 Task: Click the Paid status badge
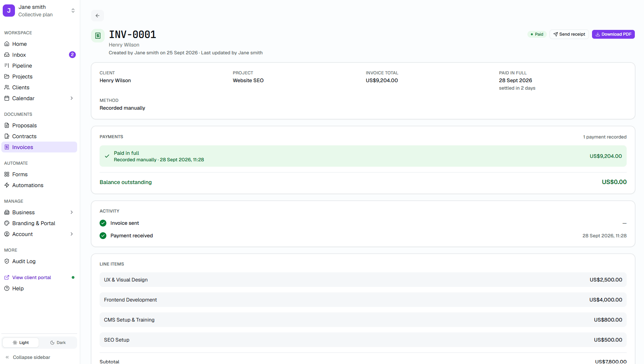(x=537, y=34)
